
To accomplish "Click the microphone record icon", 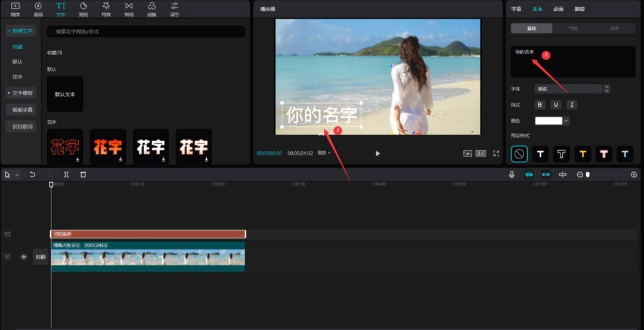I will [x=512, y=175].
